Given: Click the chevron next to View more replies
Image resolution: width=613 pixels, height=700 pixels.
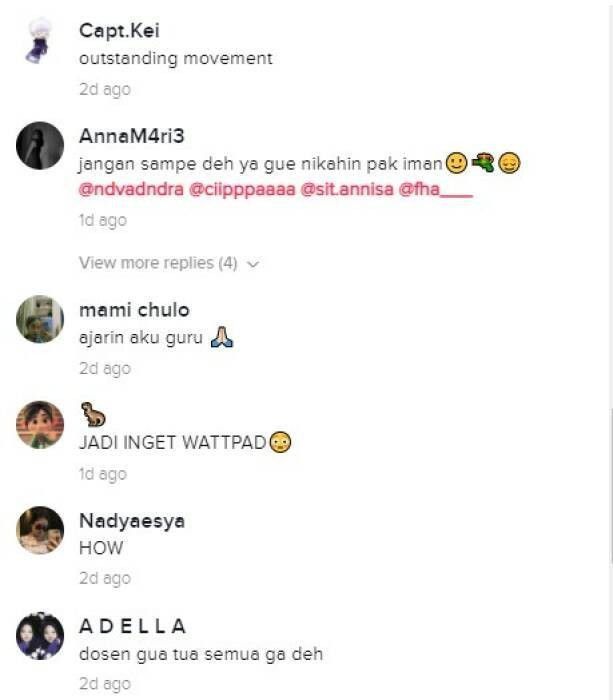Looking at the screenshot, I should (x=253, y=264).
